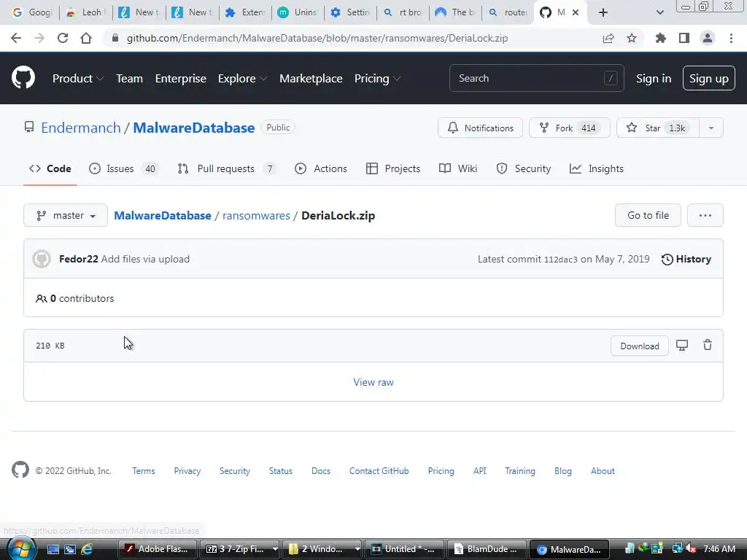Open Projects tab

coord(393,168)
